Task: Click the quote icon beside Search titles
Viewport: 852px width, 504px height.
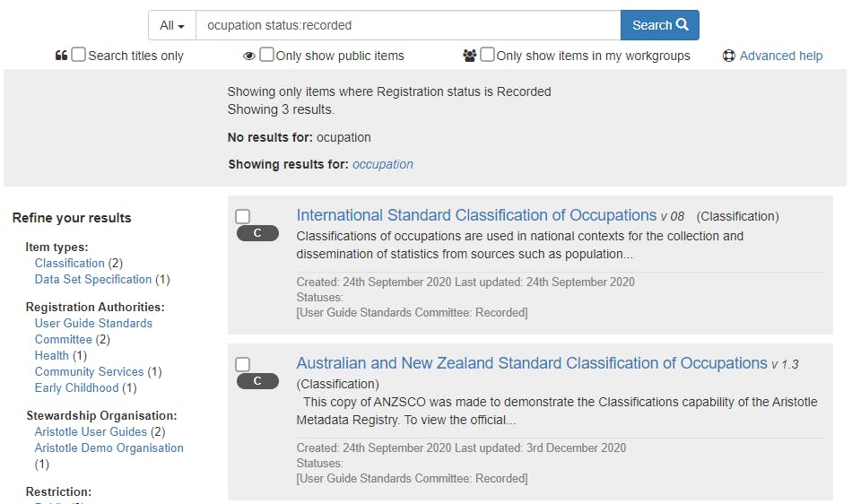Action: pos(62,56)
